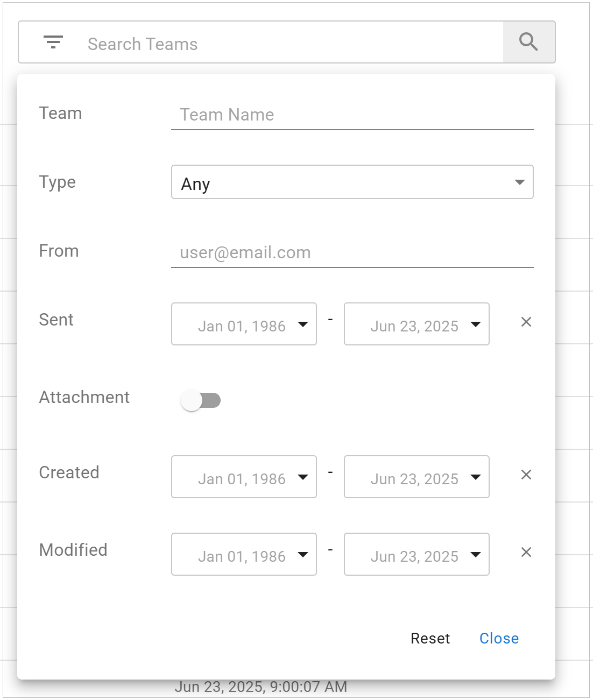This screenshot has height=700, width=593.
Task: Click the Close button
Action: pyautogui.click(x=499, y=638)
